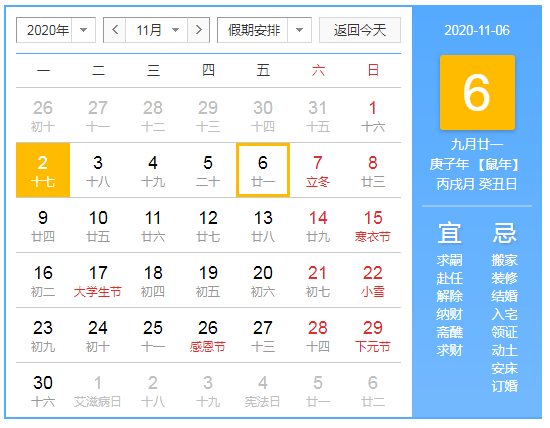Select November 2 highlighted date
Viewport: 550px width, 428px height.
(43, 170)
